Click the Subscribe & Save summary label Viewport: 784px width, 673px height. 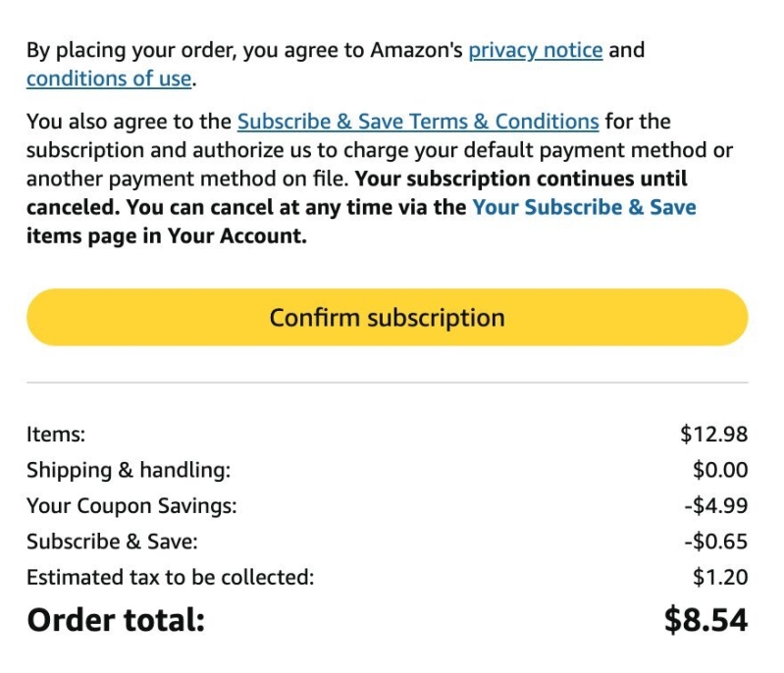[x=112, y=542]
